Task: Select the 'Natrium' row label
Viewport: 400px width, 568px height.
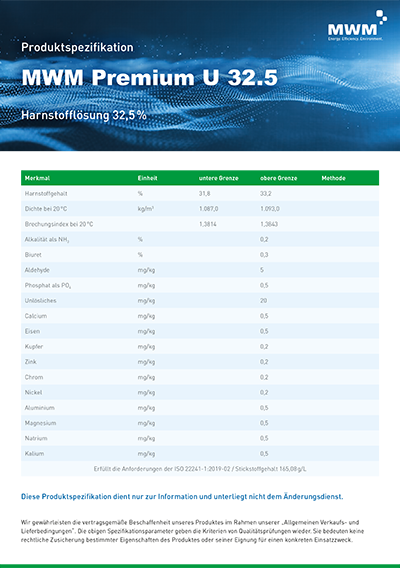Action: point(36,438)
